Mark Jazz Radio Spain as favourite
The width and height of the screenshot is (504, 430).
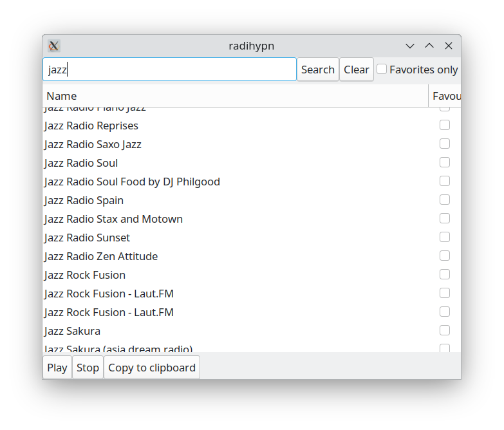pyautogui.click(x=445, y=200)
